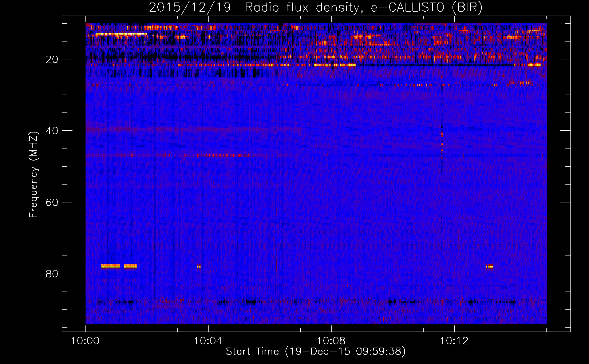Click the long bright yellow band above 20 MHz at 10:01
Screen dimensions: 589x364
pos(121,34)
